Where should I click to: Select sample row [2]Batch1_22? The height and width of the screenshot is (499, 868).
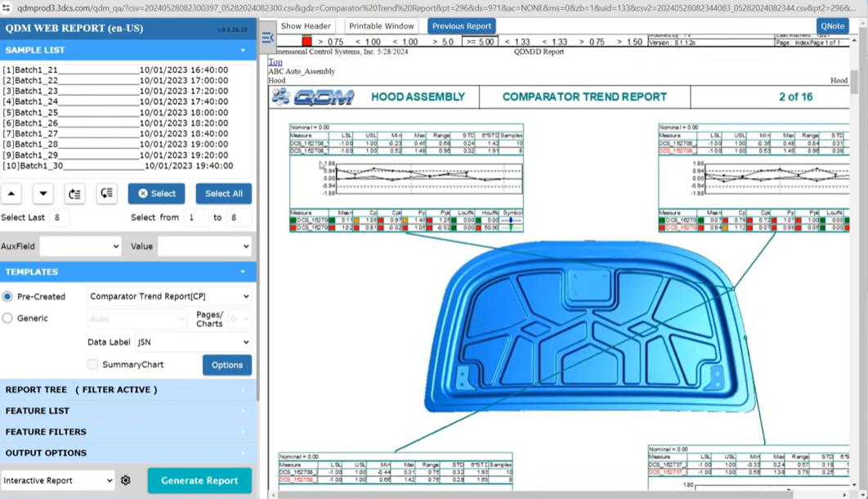point(115,81)
